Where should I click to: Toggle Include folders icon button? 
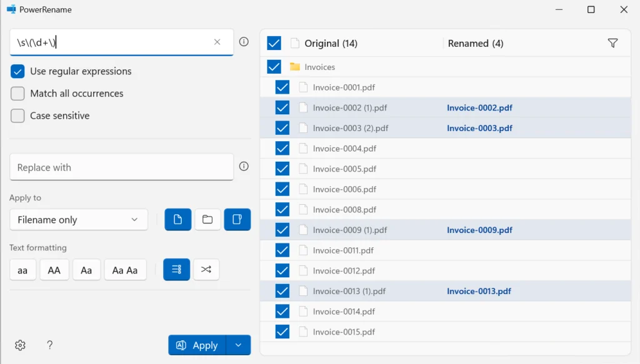pyautogui.click(x=207, y=219)
